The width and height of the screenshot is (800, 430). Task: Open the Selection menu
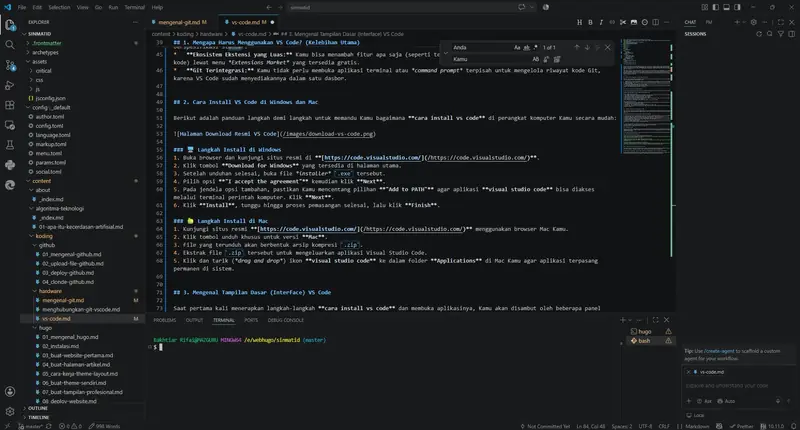pos(59,7)
